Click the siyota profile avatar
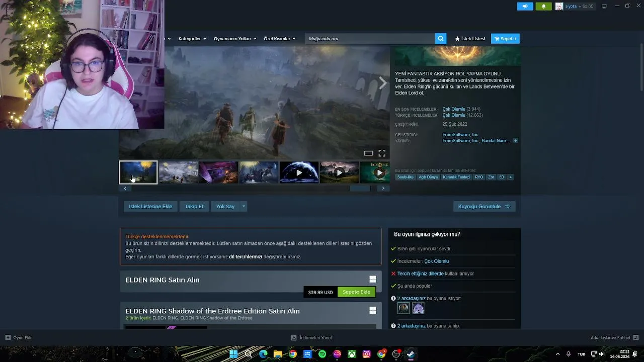Image resolution: width=644 pixels, height=362 pixels. [559, 6]
